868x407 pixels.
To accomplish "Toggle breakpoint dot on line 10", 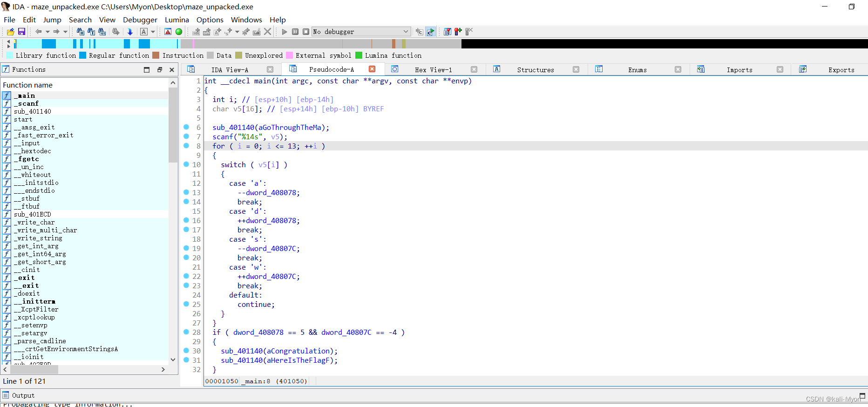I will (x=186, y=164).
